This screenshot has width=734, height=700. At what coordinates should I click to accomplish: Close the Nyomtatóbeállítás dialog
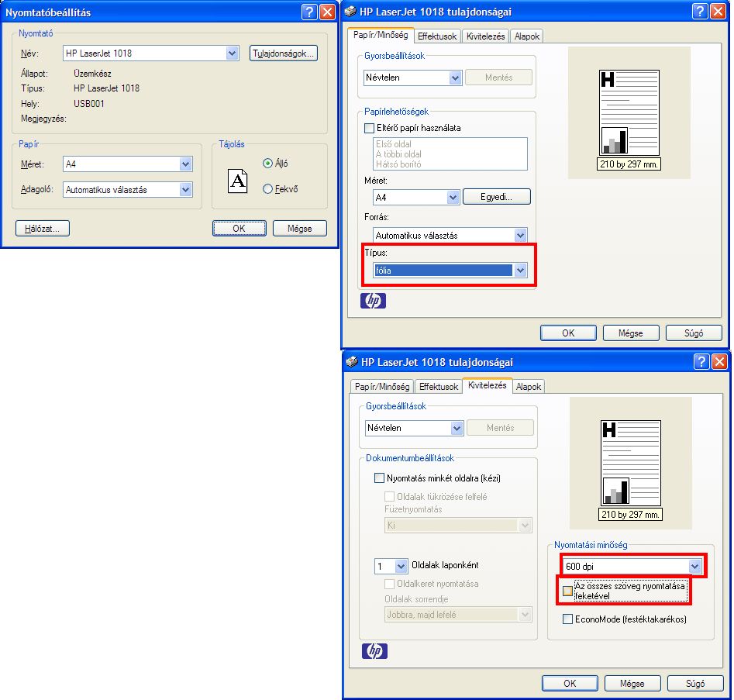(328, 12)
